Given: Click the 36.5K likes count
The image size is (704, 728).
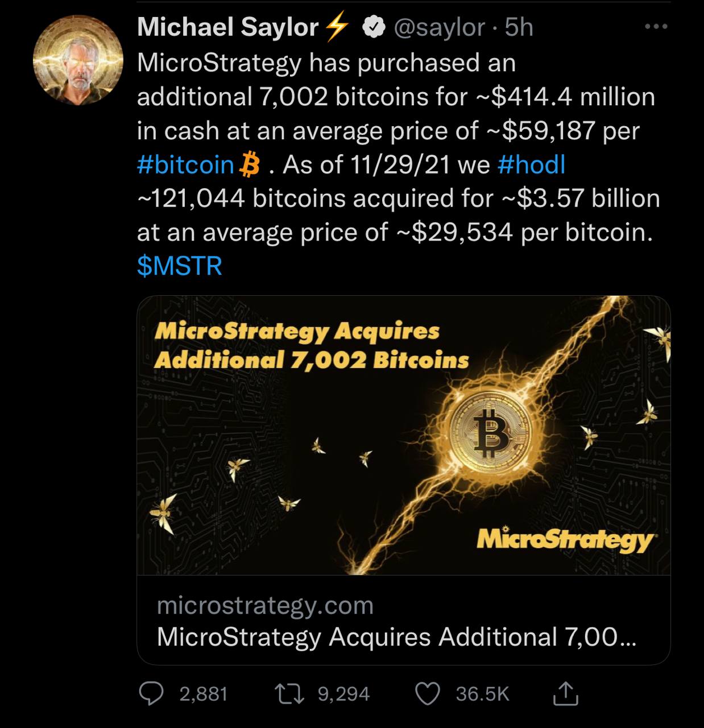Looking at the screenshot, I should point(482,694).
